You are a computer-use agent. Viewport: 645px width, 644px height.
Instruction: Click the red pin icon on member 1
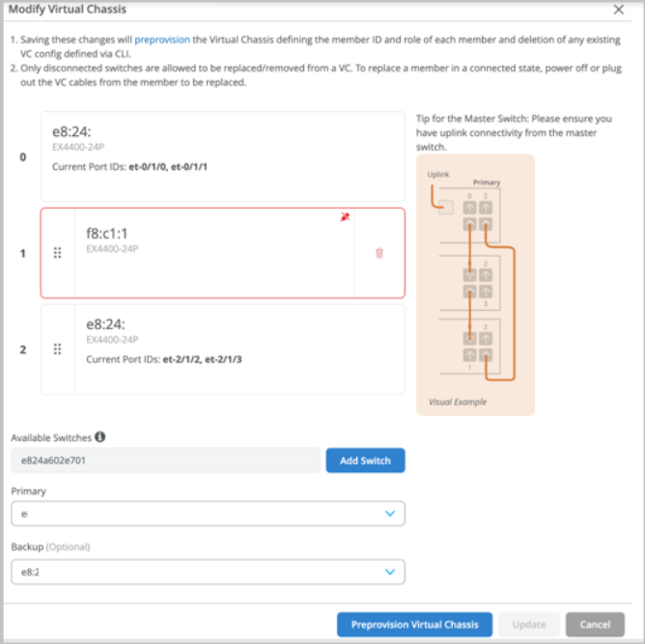click(x=345, y=217)
